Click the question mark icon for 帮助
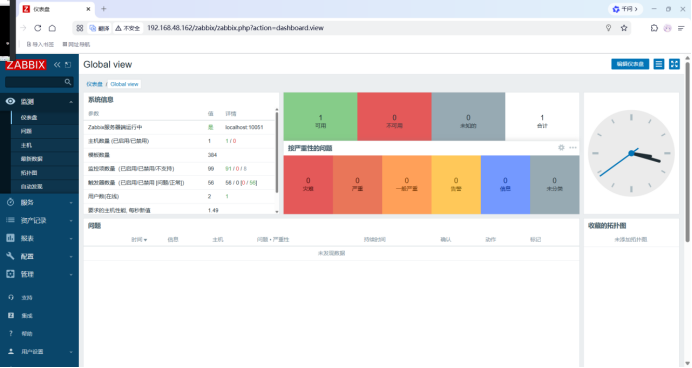Screen dimensions: 692x368 click(11, 334)
